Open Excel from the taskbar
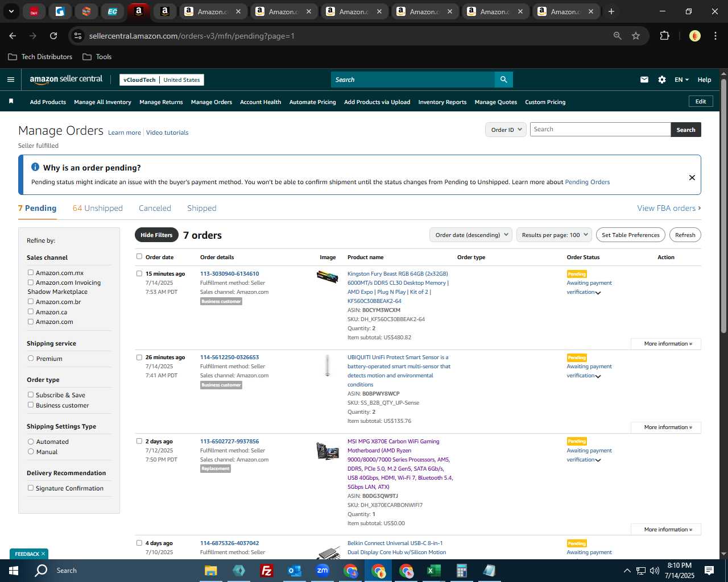Image resolution: width=728 pixels, height=582 pixels. [x=433, y=571]
